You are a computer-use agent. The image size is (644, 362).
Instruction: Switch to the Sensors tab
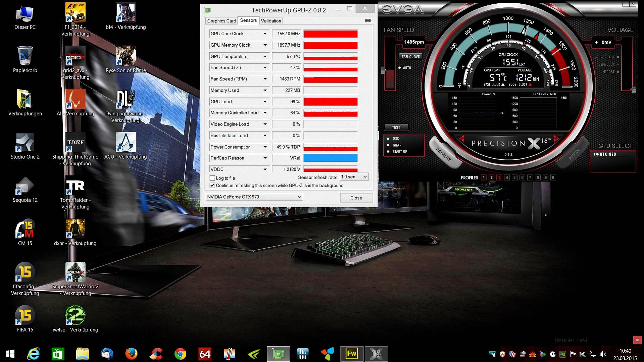pos(248,20)
